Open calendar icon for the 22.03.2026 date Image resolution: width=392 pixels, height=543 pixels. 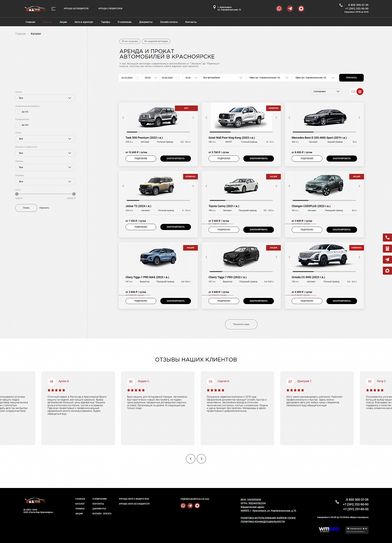(x=137, y=78)
